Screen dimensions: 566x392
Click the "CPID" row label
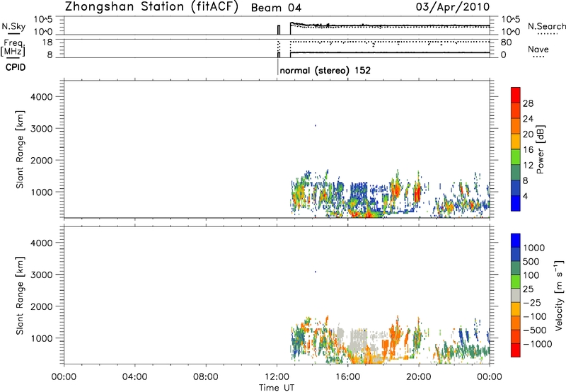(x=16, y=67)
